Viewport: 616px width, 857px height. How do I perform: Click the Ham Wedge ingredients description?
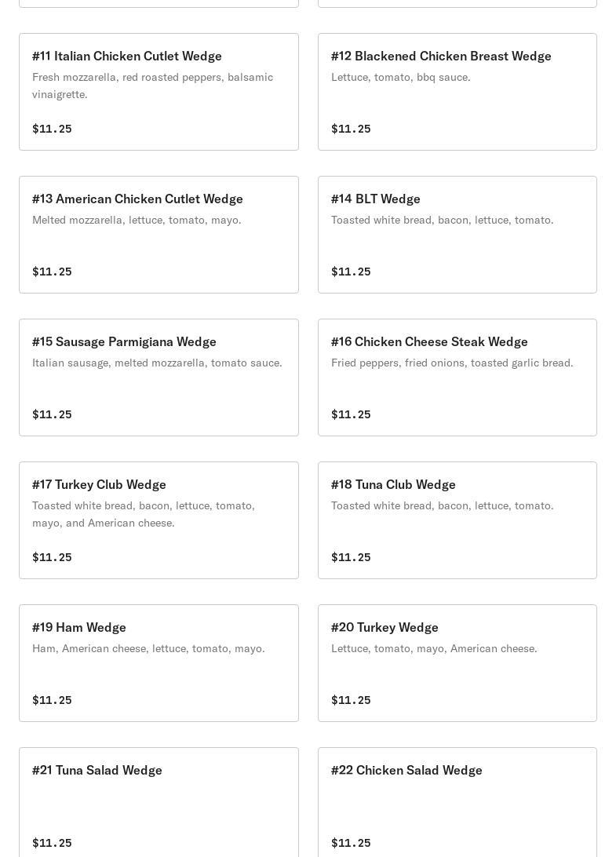[148, 648]
